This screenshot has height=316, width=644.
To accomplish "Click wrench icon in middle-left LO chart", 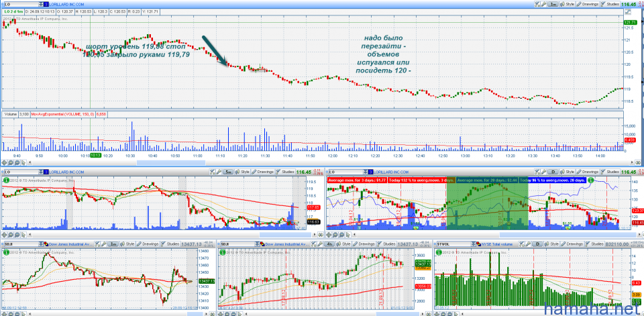I will click(x=218, y=172).
